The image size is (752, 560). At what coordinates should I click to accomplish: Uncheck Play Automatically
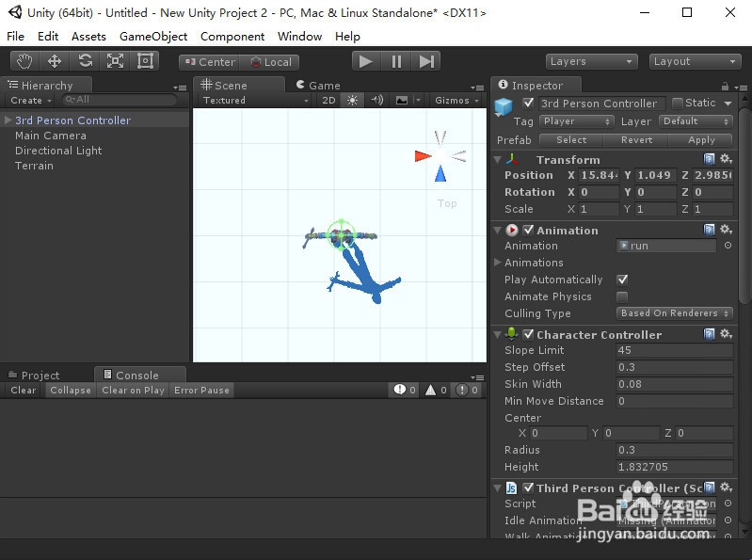622,280
